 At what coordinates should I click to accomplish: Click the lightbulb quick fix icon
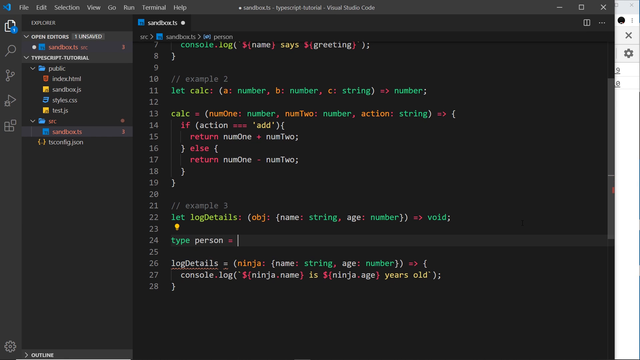[177, 227]
